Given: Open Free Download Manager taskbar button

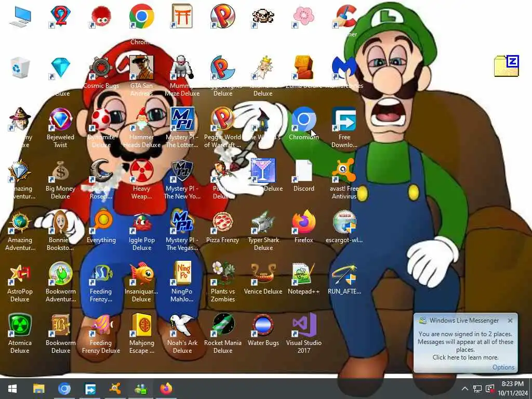Looking at the screenshot, I should pos(90,389).
